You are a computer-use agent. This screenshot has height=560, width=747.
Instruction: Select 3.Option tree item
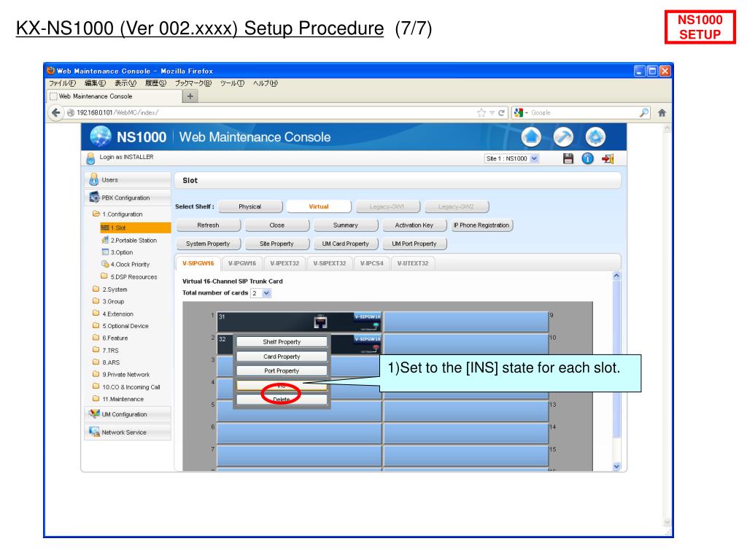point(117,252)
